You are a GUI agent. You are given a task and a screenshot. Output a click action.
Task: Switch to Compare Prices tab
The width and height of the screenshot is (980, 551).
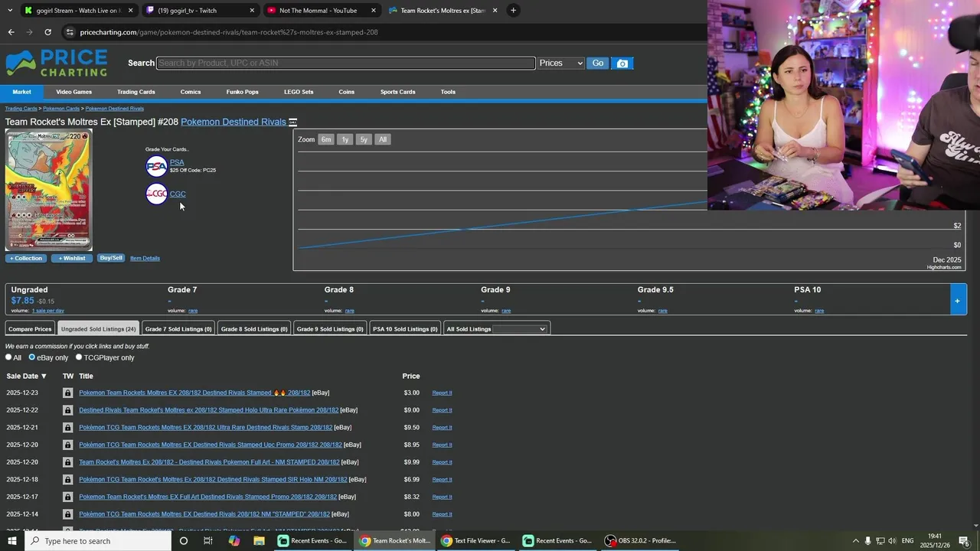tap(30, 329)
